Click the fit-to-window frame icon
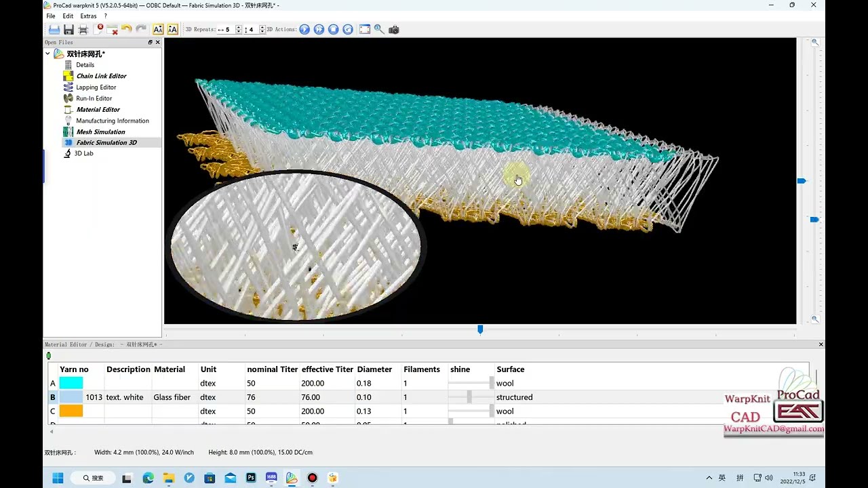The width and height of the screenshot is (868, 488). (x=365, y=29)
